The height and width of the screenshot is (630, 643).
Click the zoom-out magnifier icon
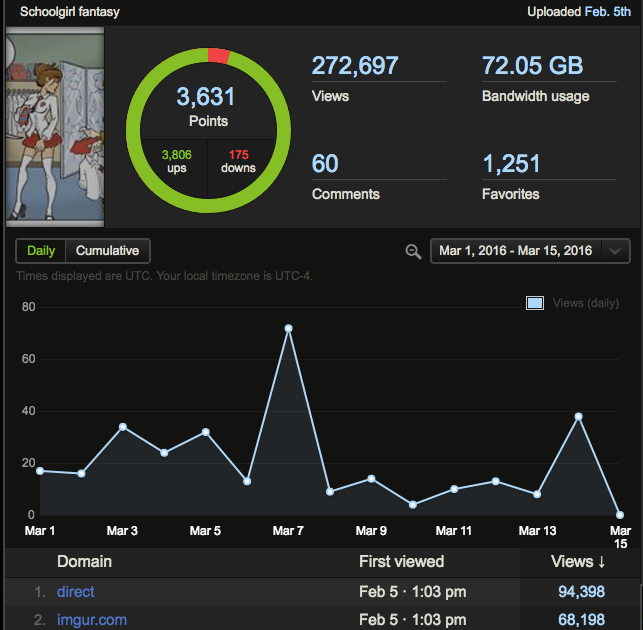coord(413,251)
